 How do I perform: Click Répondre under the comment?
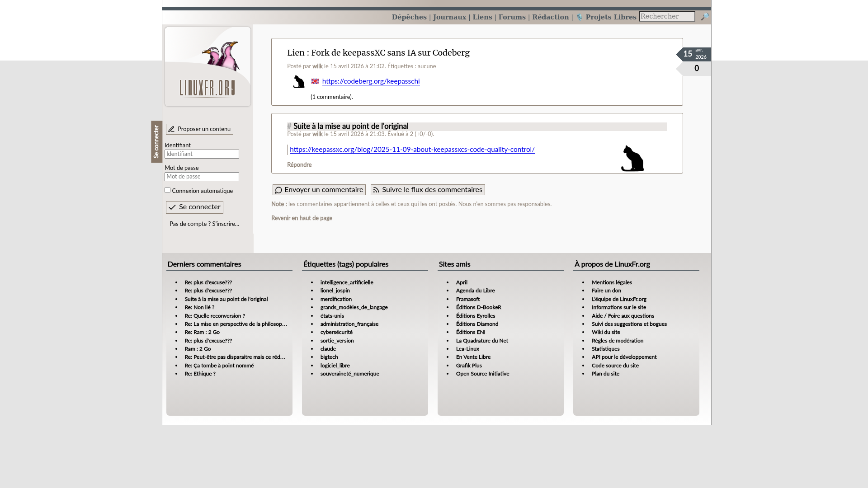tap(299, 165)
